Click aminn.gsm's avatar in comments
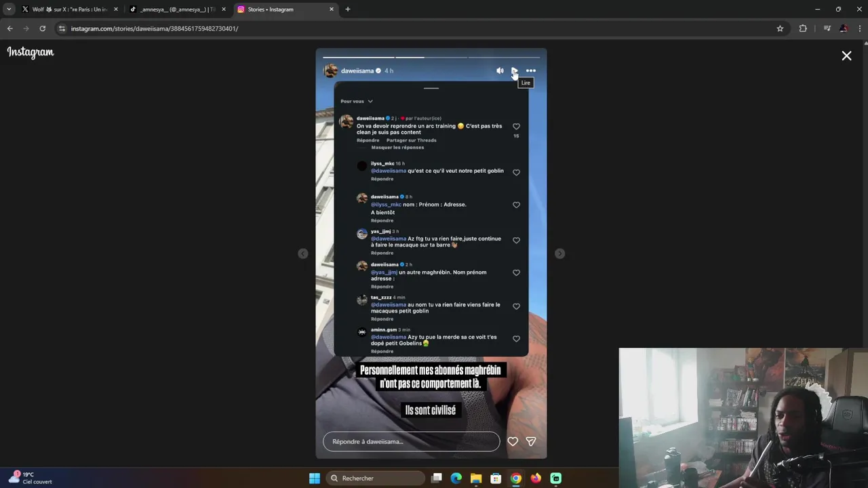The height and width of the screenshot is (488, 868). point(362,332)
